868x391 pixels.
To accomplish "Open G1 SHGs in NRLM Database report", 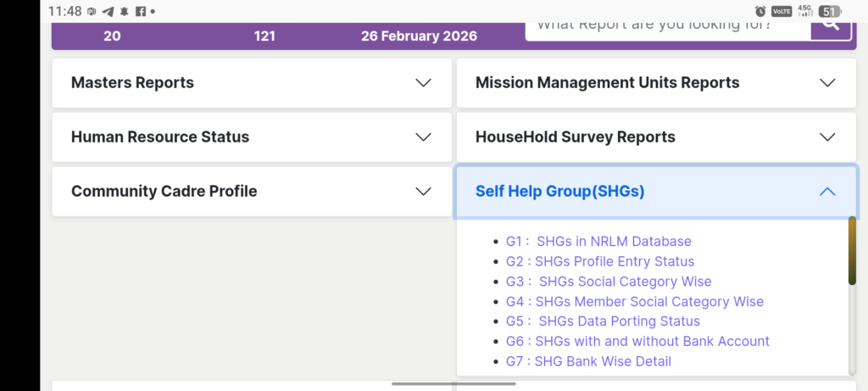I will tap(598, 242).
